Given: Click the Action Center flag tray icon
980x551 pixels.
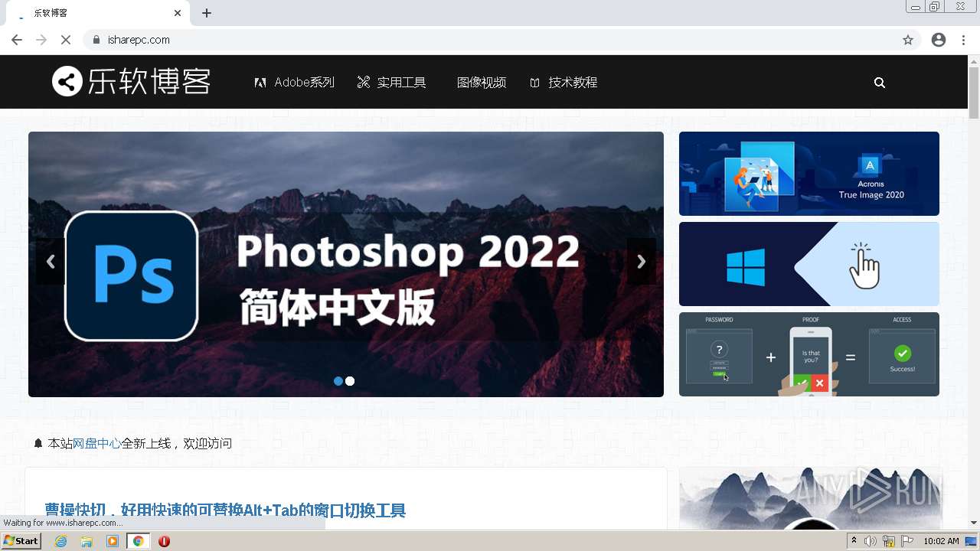Looking at the screenshot, I should (907, 541).
